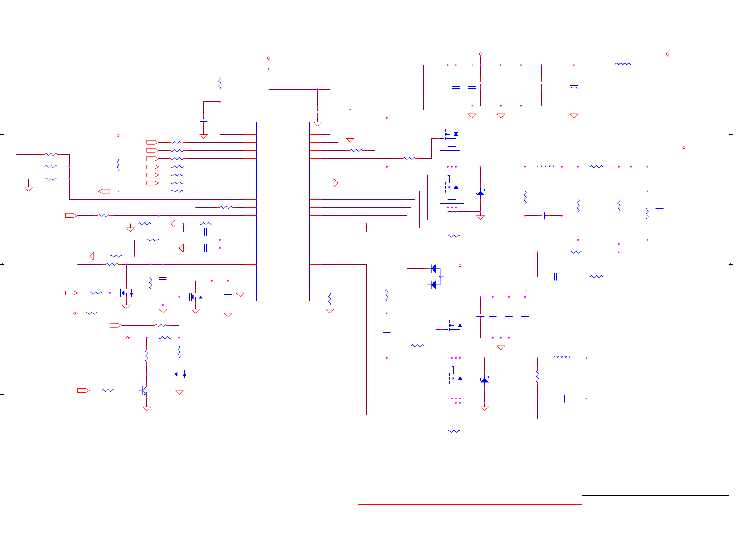Screen dimensions: 756x534
Task: Click the capacitor at the far-right output
Action: (660, 209)
